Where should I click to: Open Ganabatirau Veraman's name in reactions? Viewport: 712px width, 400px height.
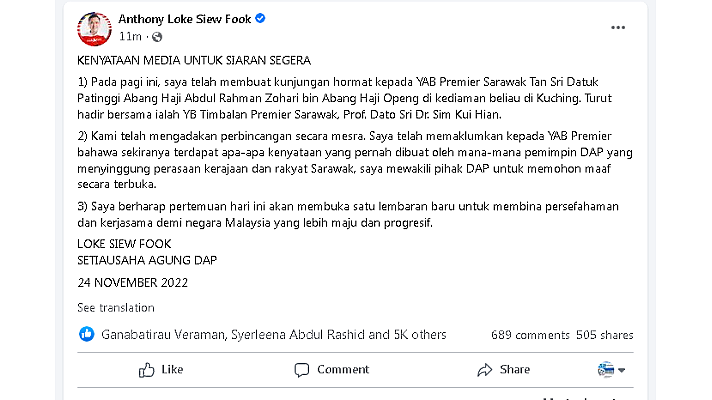click(x=163, y=335)
